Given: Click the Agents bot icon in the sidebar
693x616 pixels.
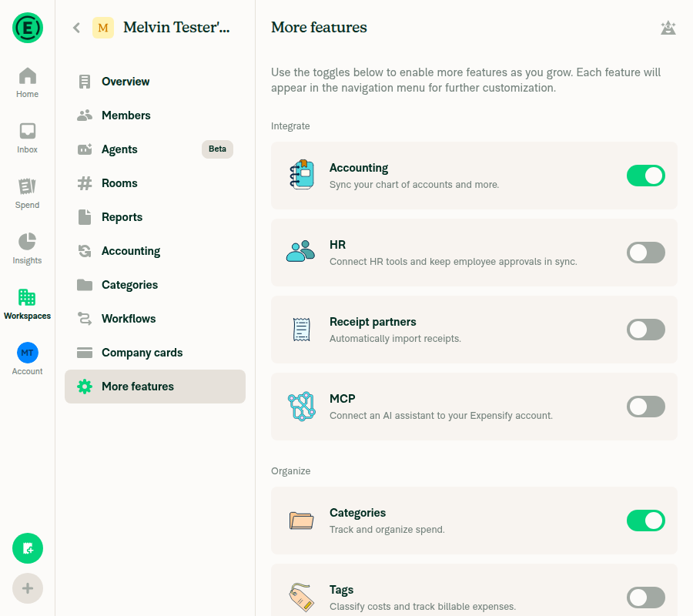Looking at the screenshot, I should click(85, 149).
